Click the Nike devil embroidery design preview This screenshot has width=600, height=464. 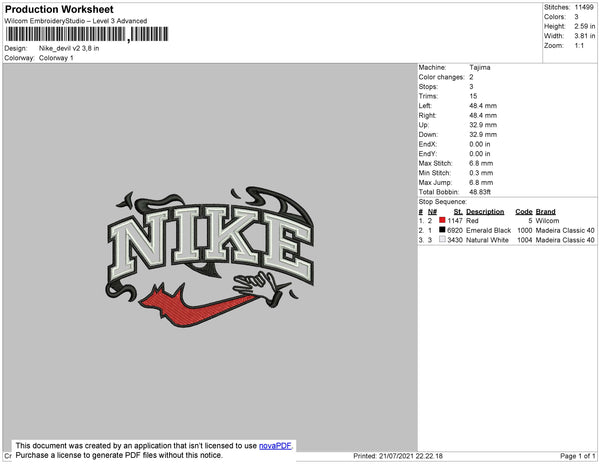coord(209,257)
